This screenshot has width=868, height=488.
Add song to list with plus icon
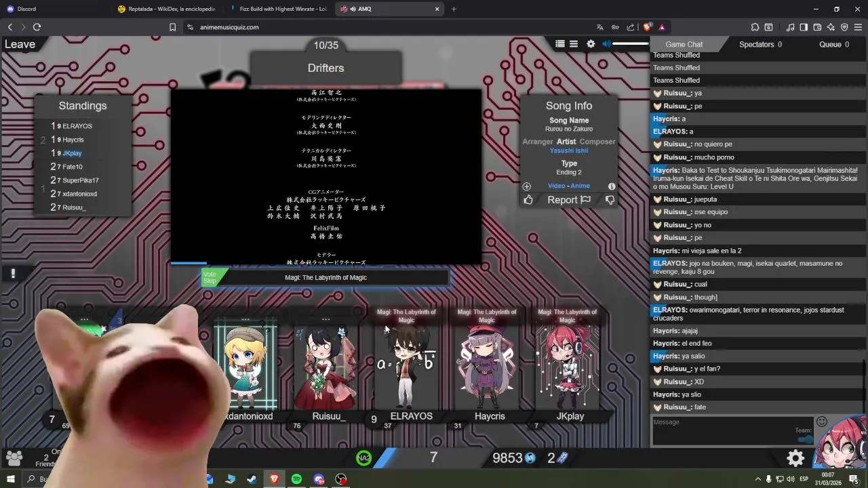(x=527, y=186)
